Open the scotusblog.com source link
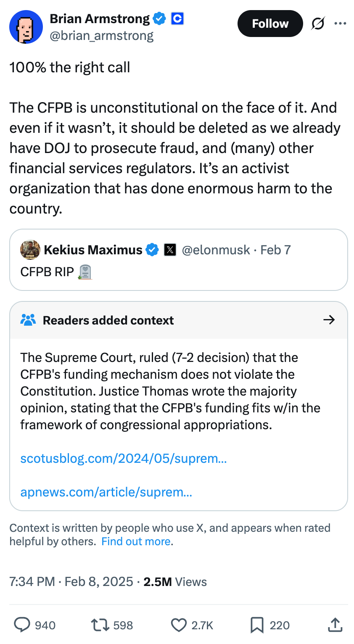354x644 pixels. [124, 458]
